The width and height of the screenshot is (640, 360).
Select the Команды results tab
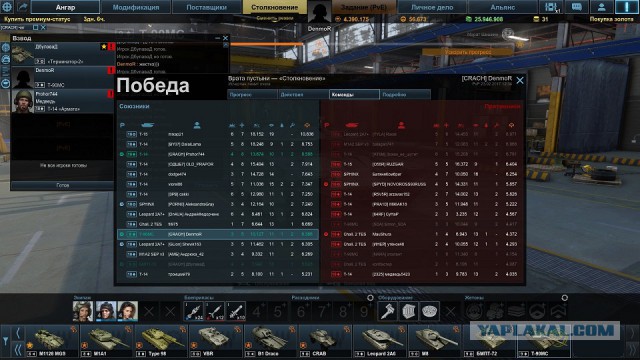(x=354, y=94)
